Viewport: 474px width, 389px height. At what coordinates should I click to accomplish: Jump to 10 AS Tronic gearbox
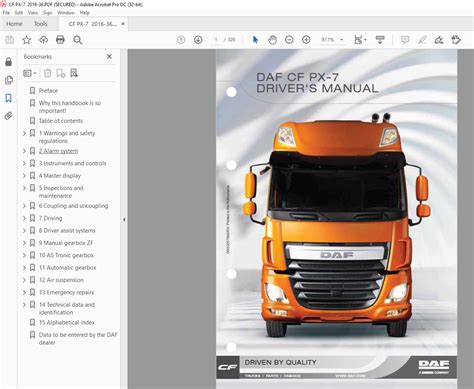66,255
